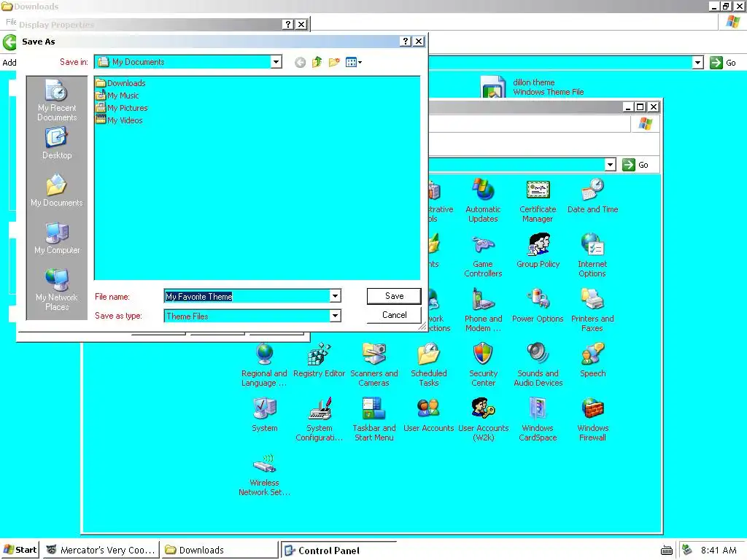
Task: Expand the Save in folder dropdown
Action: 276,62
